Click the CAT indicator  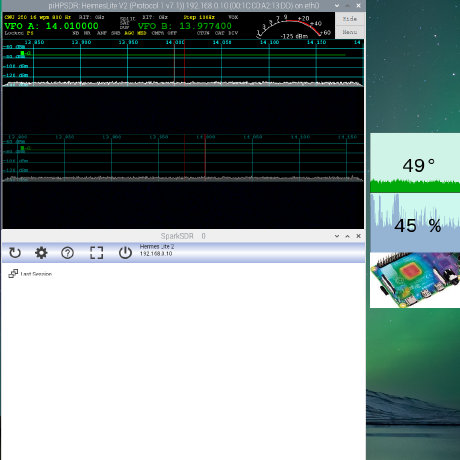click(x=220, y=33)
